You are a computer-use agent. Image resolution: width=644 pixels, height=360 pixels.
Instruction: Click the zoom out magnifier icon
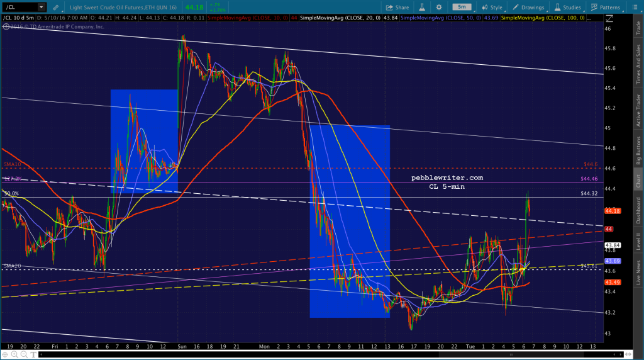[x=24, y=354]
